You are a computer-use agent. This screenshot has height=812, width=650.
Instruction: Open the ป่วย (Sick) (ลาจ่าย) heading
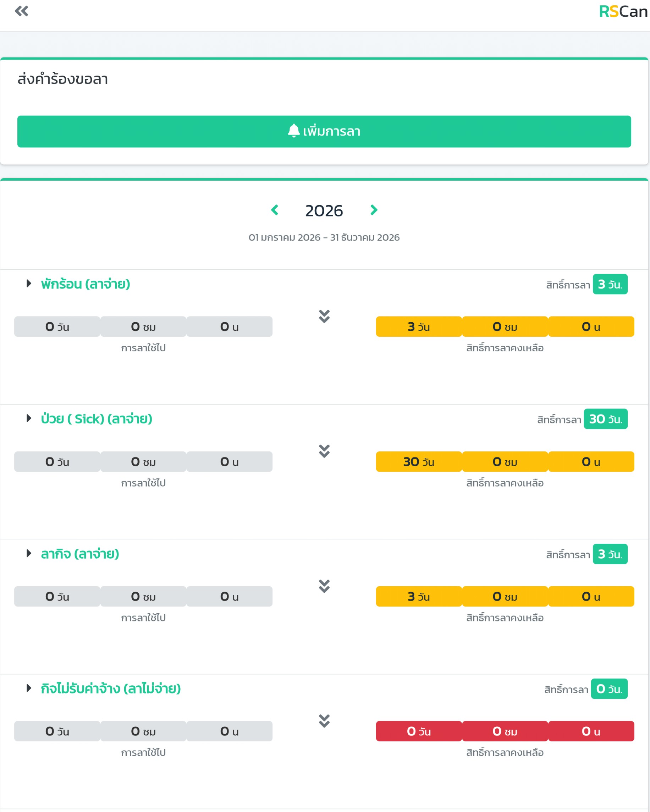97,418
